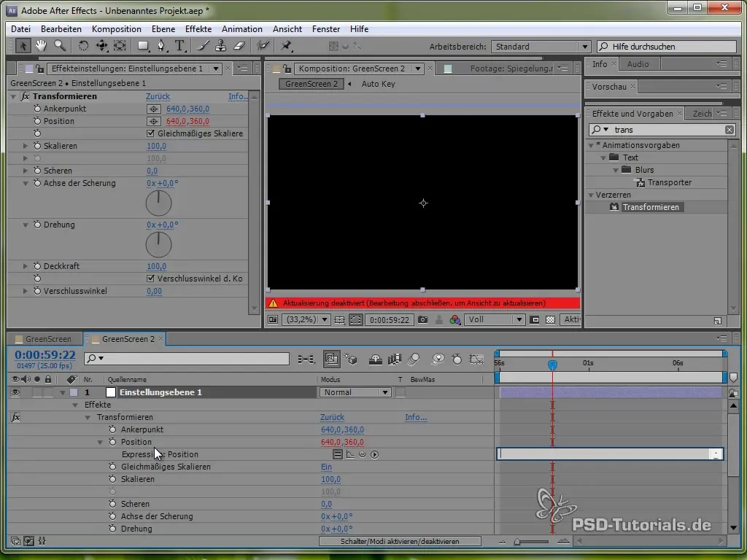Collapse the Animationsvorgaben folder
This screenshot has width=747, height=560.
click(591, 145)
